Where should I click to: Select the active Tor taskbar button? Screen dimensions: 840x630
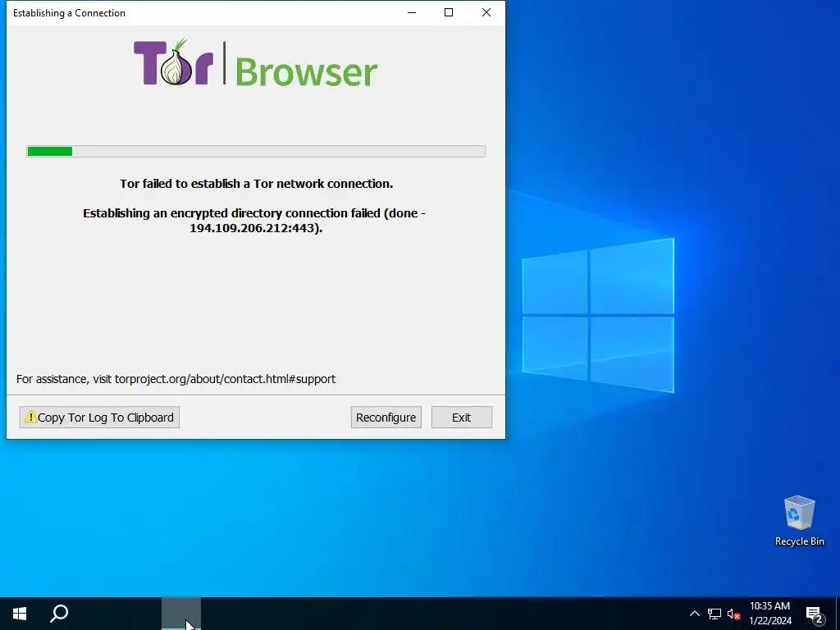[x=181, y=614]
